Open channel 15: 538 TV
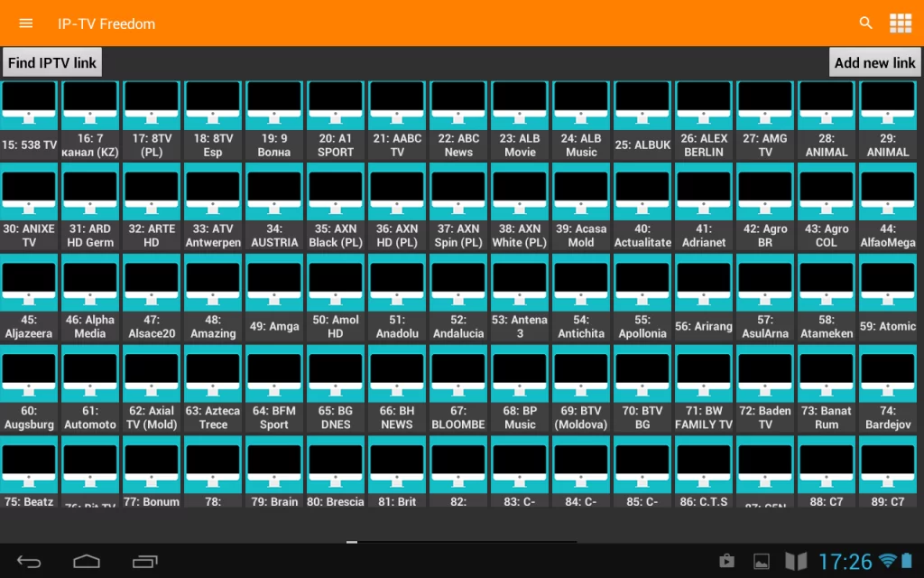 29,120
